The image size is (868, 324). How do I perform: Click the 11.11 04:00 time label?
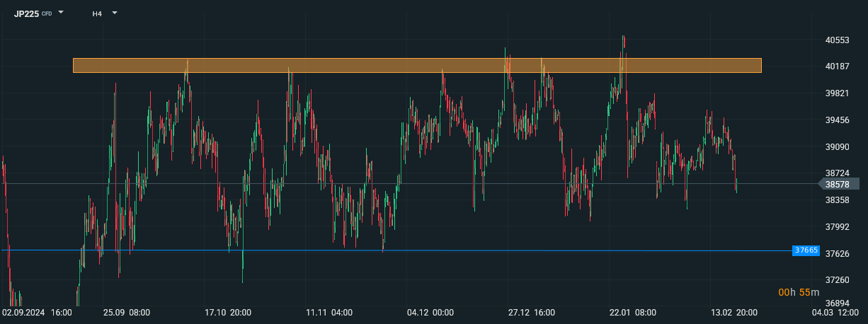[329, 312]
